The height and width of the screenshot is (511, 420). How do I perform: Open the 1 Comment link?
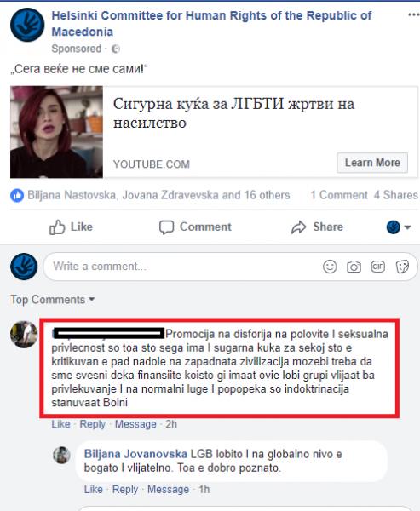coord(339,195)
